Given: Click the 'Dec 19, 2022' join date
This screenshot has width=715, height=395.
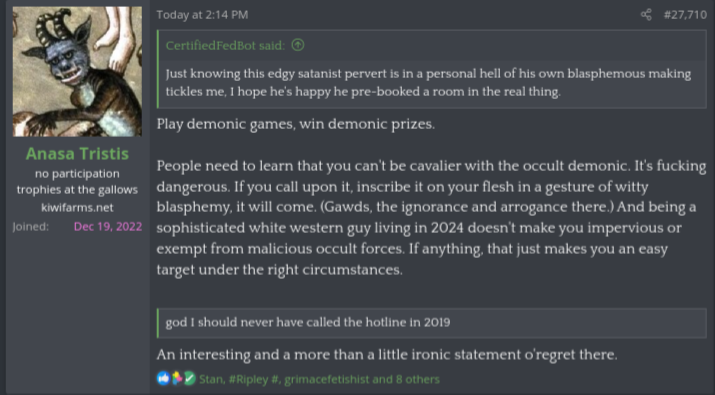Looking at the screenshot, I should (108, 227).
